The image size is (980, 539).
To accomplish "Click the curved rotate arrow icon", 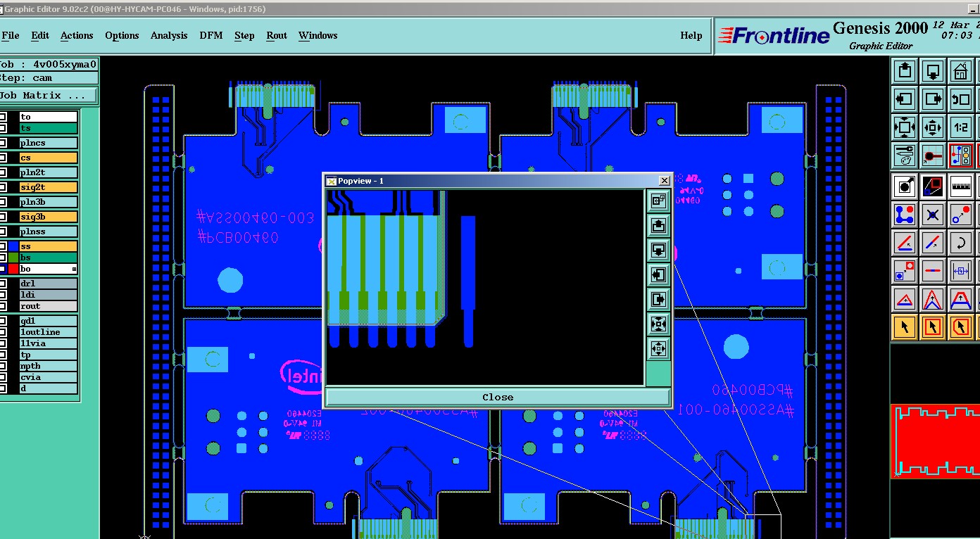I will click(961, 243).
